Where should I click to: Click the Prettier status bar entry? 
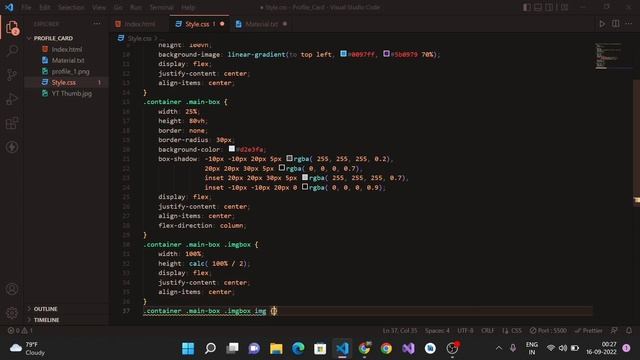pyautogui.click(x=589, y=330)
